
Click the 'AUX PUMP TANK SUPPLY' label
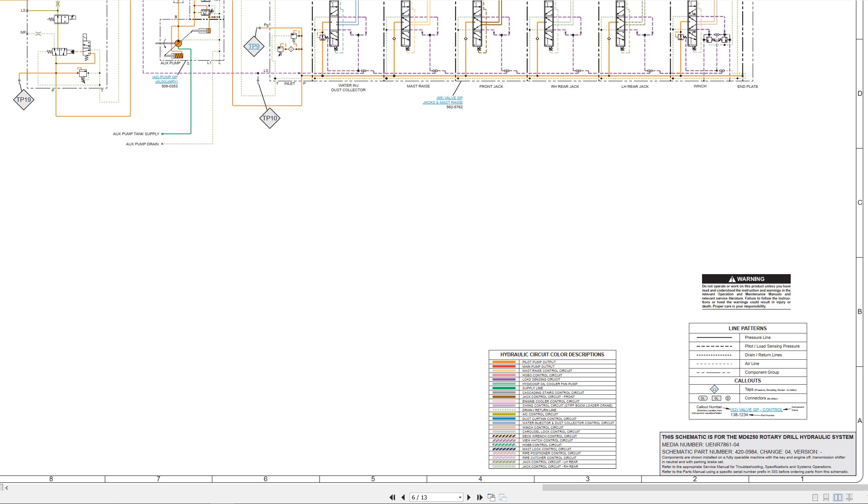click(x=136, y=134)
